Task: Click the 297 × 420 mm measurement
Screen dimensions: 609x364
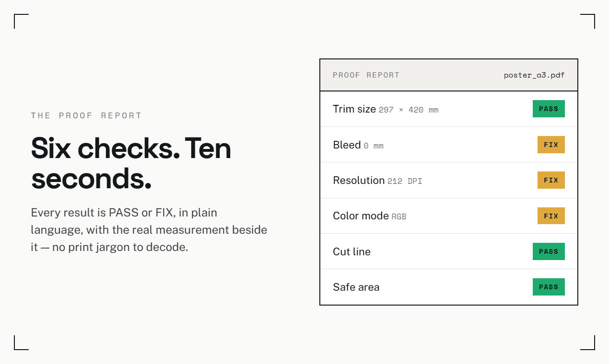Action: click(x=409, y=110)
